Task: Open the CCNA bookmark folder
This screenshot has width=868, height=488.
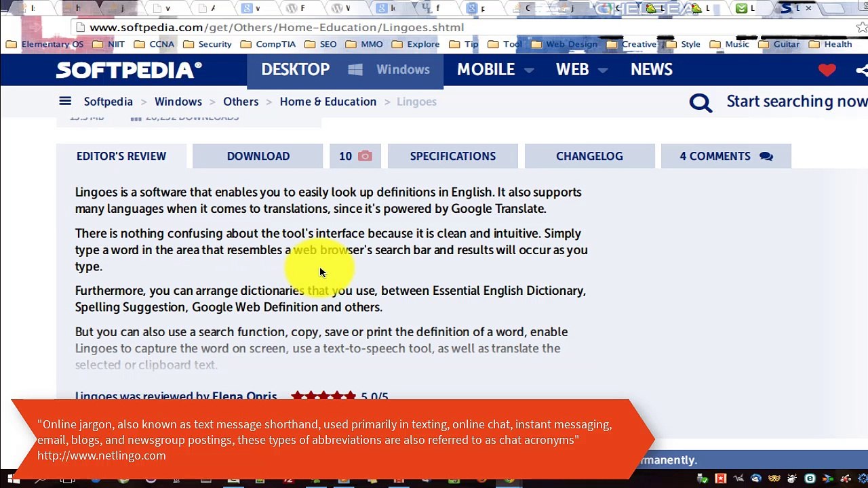Action: click(x=154, y=44)
